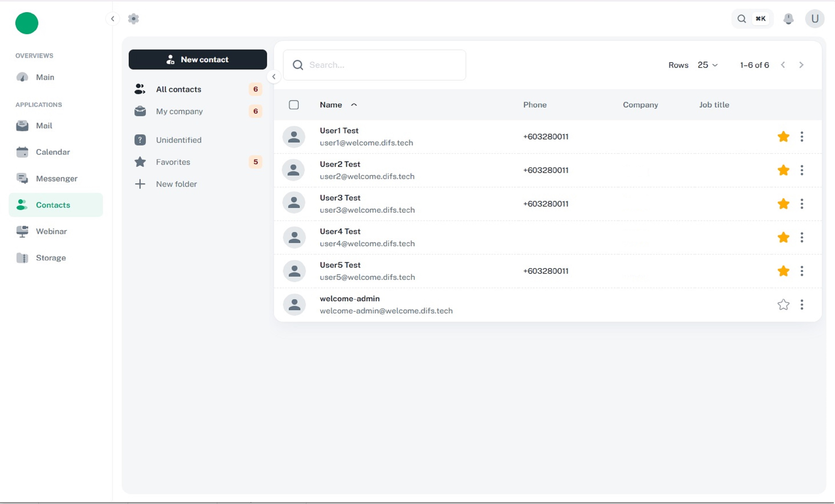Open Favorites folder
Viewport: 835px width, 504px height.
[197, 162]
